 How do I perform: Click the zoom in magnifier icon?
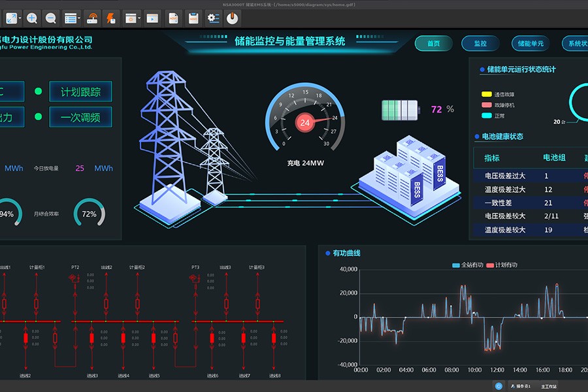coord(32,18)
